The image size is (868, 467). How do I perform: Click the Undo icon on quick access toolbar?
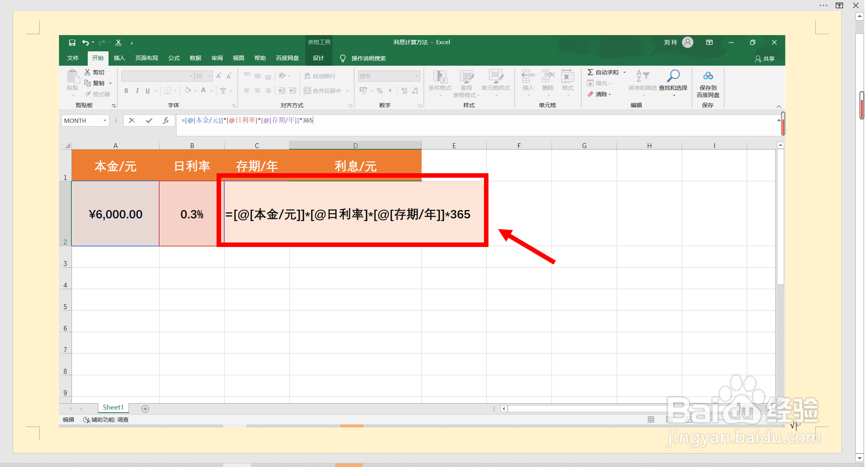86,42
